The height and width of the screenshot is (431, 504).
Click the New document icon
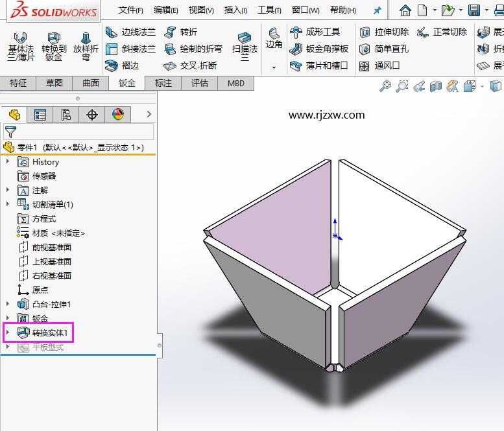(422, 10)
